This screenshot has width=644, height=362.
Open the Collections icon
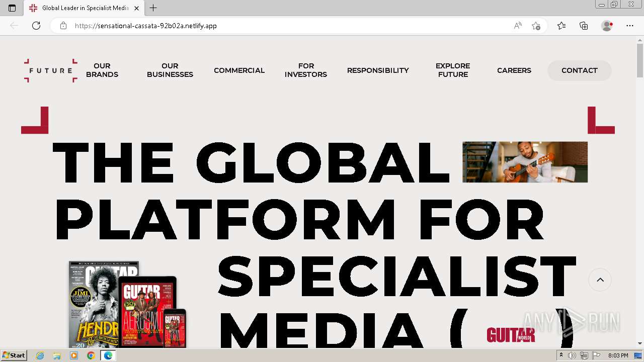point(584,26)
